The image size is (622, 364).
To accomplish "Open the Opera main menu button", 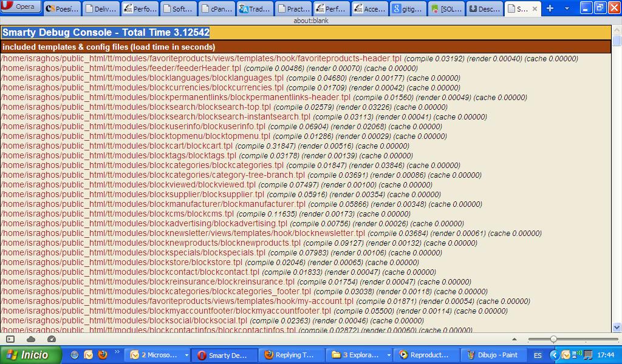I will 21,7.
